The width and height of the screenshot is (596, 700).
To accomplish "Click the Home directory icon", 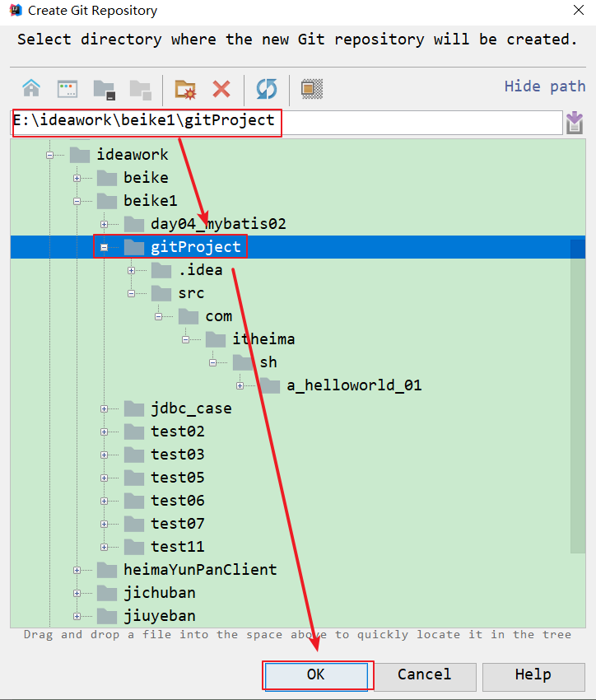I will (x=31, y=88).
